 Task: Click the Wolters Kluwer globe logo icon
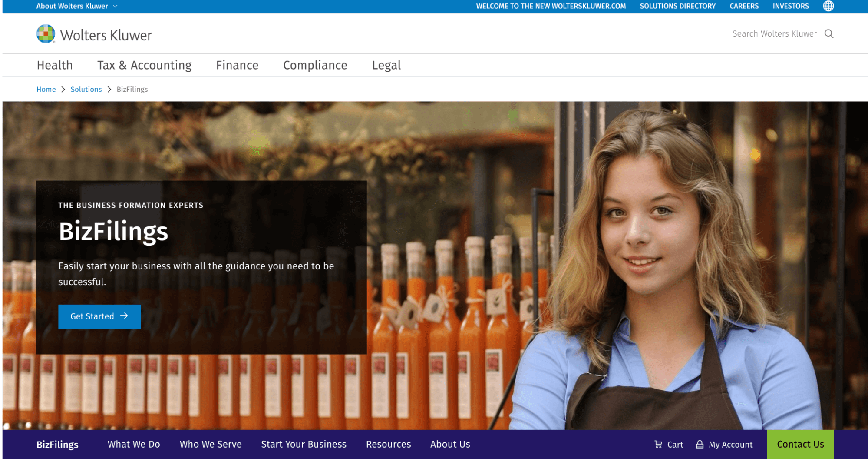tap(46, 34)
